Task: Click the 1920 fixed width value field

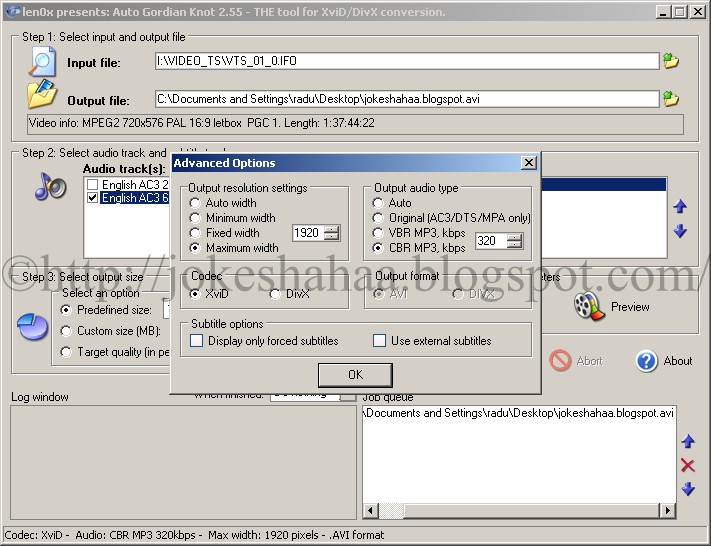Action: 308,233
